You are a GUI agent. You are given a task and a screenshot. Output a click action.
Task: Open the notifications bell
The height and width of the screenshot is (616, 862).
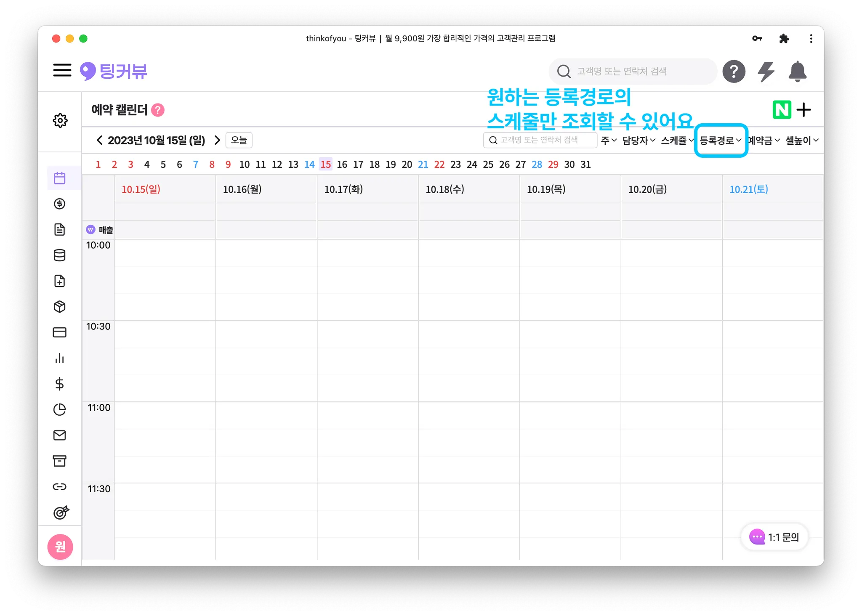pyautogui.click(x=797, y=72)
